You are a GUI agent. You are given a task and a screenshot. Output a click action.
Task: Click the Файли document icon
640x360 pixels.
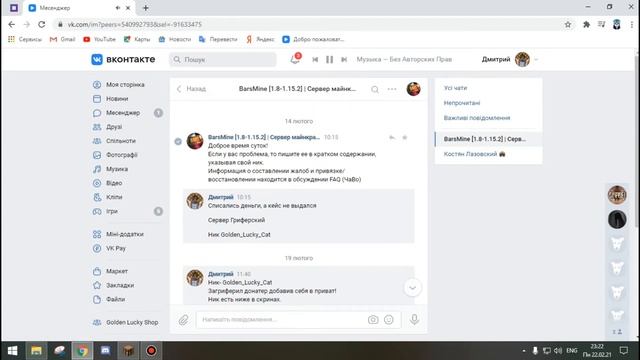(97, 299)
